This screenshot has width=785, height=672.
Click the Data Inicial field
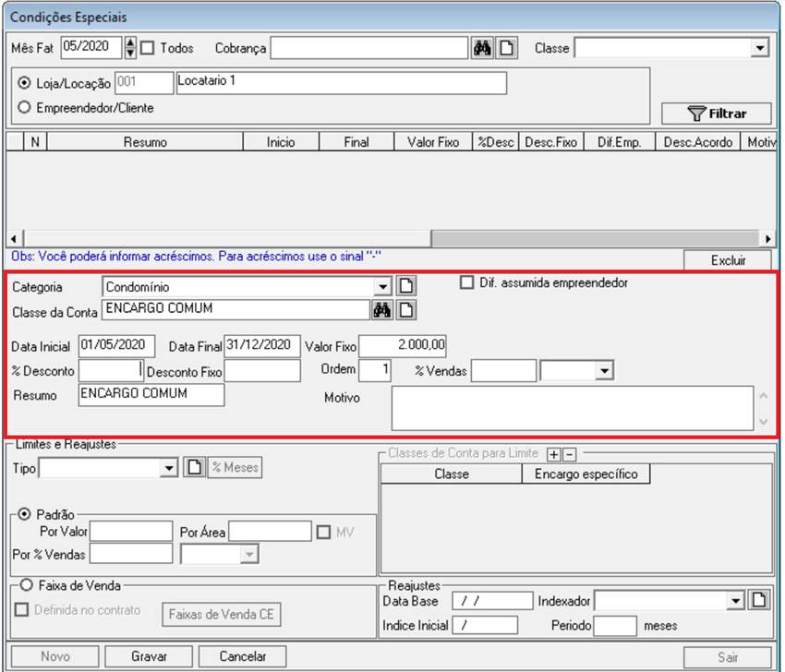pos(116,346)
